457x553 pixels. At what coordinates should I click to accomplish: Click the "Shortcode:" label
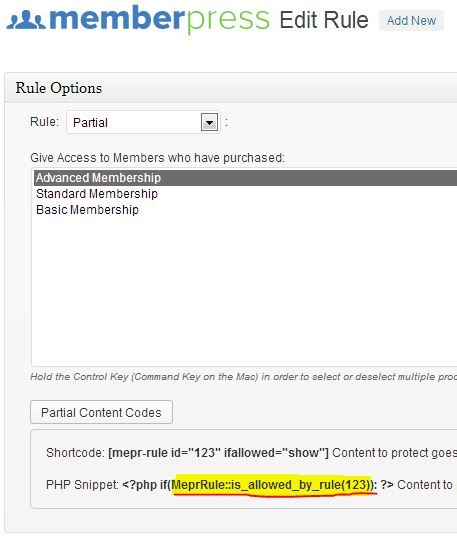click(x=75, y=452)
